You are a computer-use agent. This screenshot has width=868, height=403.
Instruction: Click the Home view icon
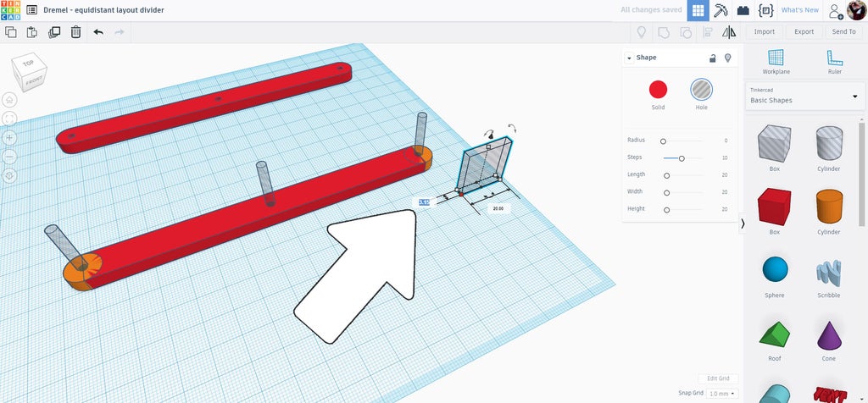click(x=9, y=100)
